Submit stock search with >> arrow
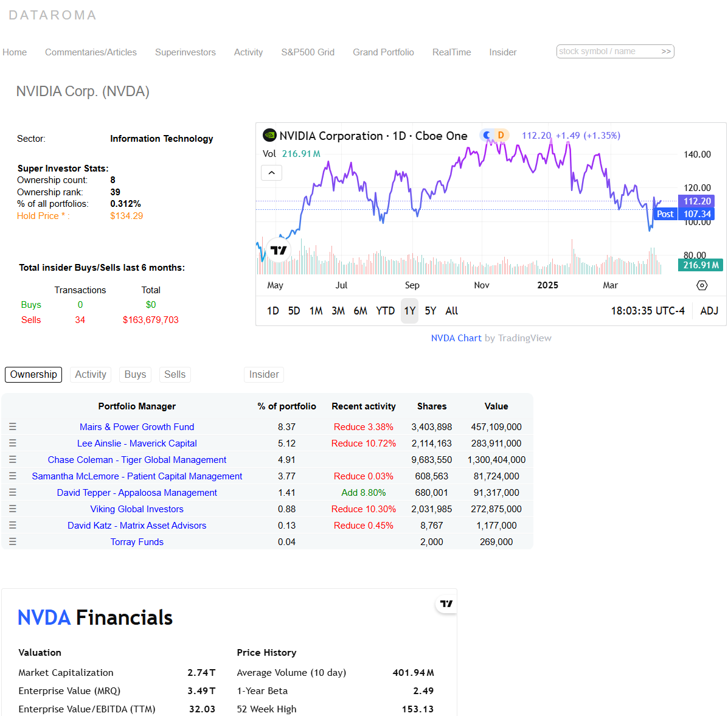Image resolution: width=728 pixels, height=716 pixels. [666, 51]
